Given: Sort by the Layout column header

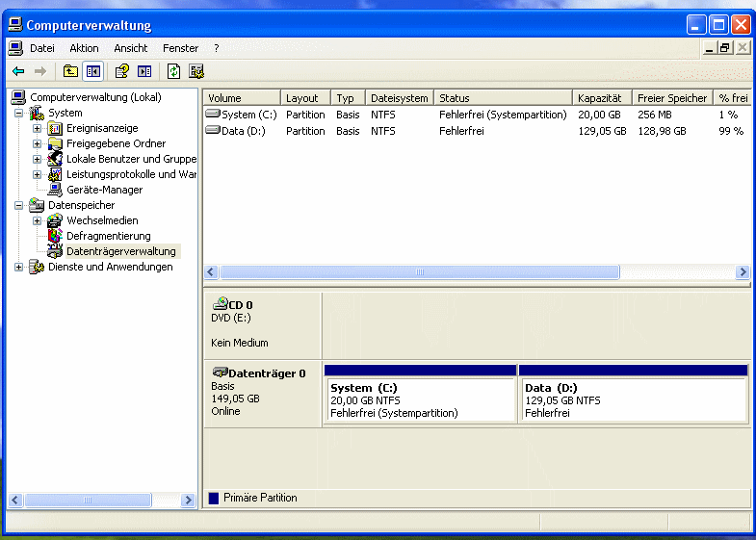Looking at the screenshot, I should (x=305, y=98).
